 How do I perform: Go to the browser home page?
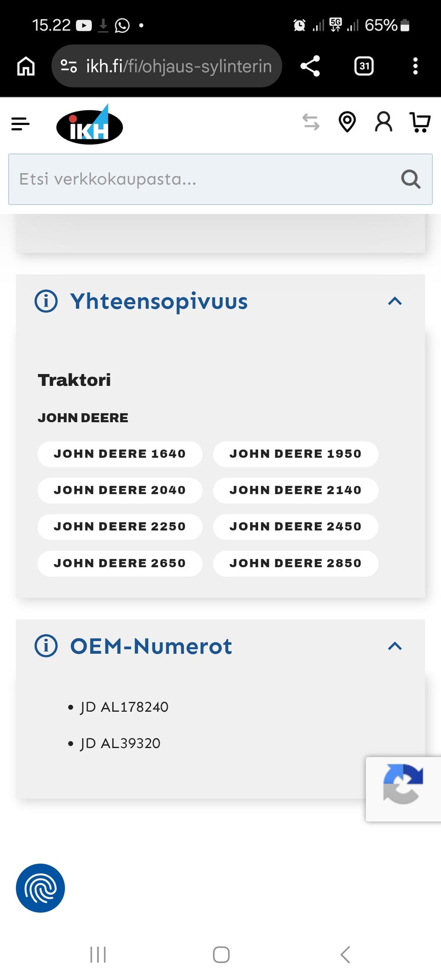click(x=26, y=66)
